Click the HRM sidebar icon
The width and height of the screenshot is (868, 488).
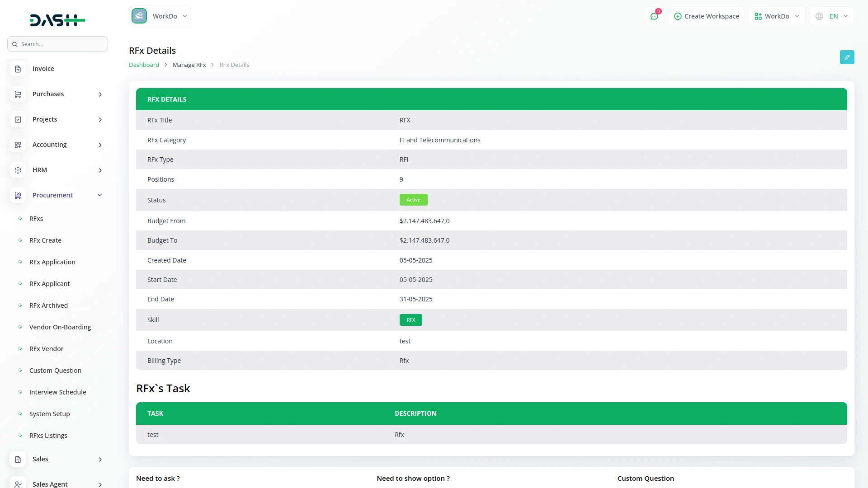(18, 170)
